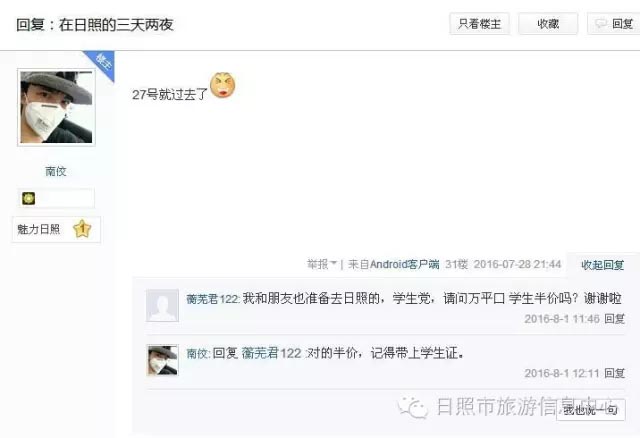This screenshot has width=640, height=438.
Task: Click the 魅力日照 star level badge
Action: [56, 229]
